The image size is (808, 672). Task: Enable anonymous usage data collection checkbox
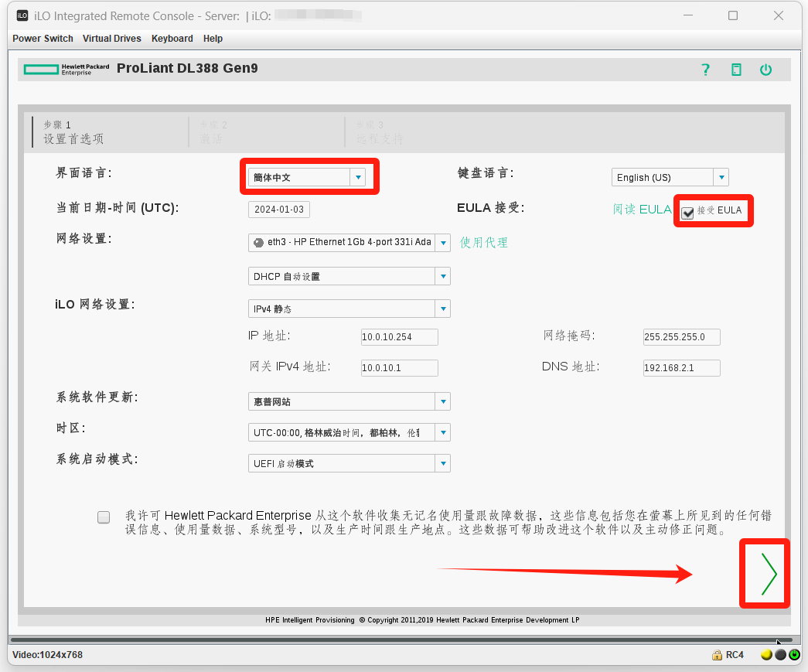104,517
